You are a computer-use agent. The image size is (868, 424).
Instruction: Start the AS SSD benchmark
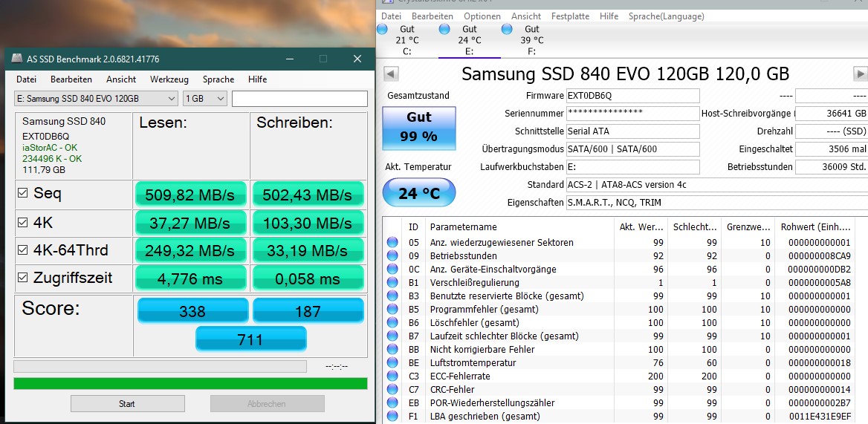127,403
